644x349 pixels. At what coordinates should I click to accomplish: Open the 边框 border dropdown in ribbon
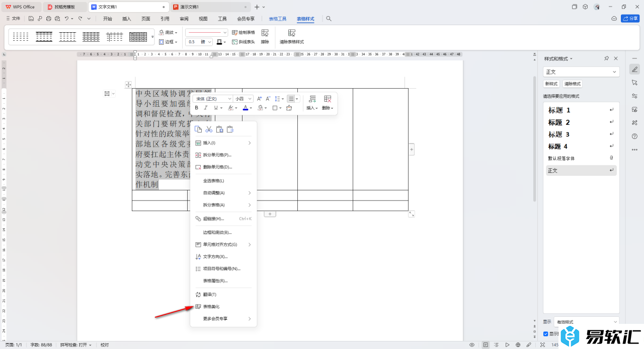pos(169,42)
